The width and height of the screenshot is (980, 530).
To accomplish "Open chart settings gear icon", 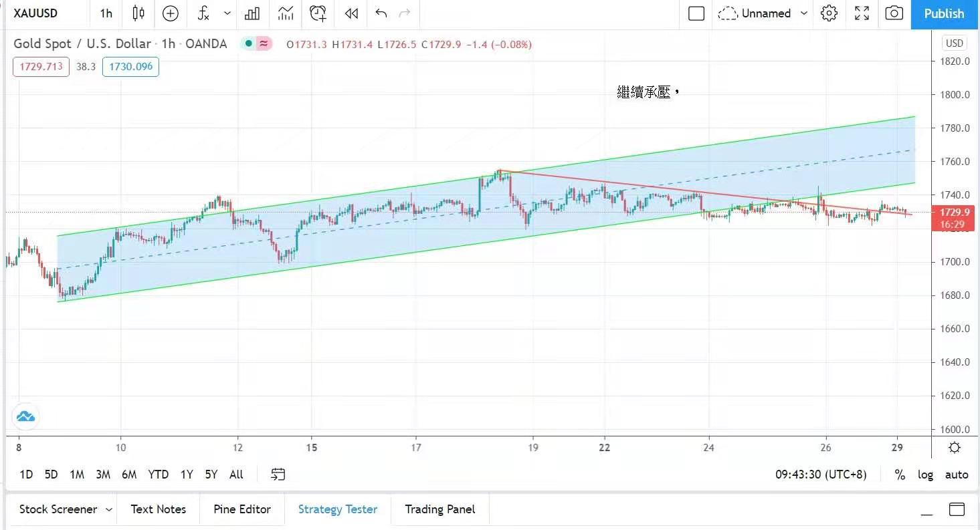I will 829,13.
